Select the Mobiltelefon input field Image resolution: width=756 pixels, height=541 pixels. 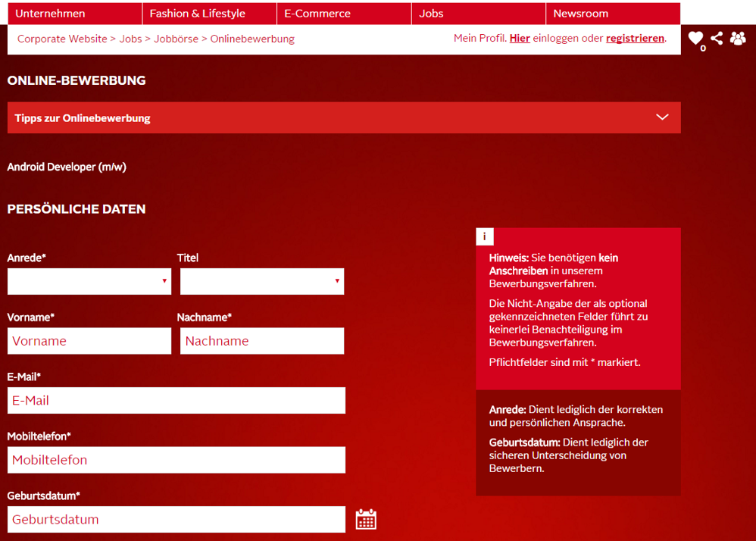tap(177, 460)
